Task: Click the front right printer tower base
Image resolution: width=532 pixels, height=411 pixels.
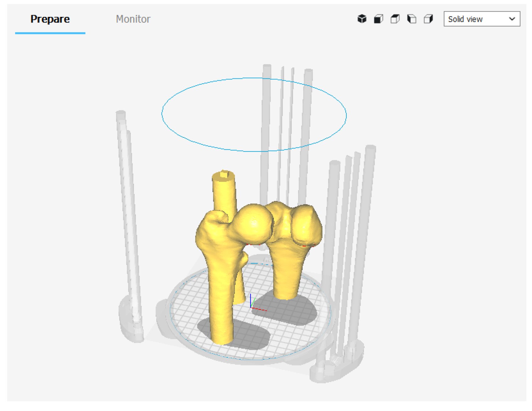Action: tap(337, 367)
